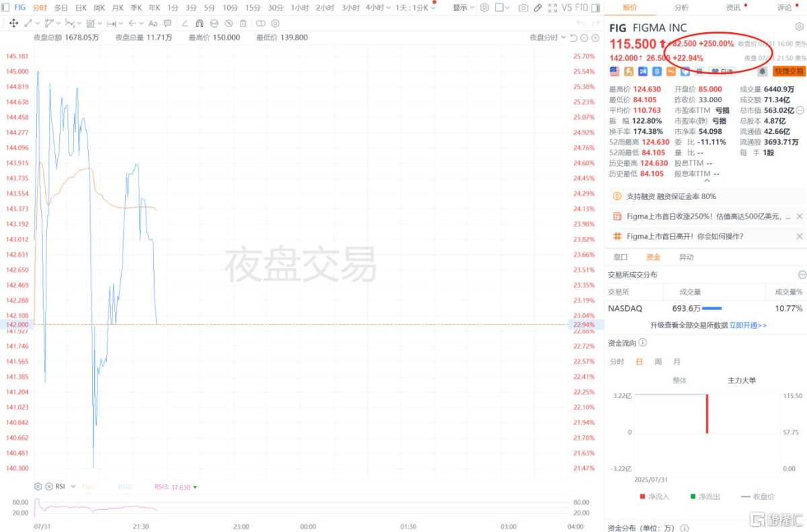Toggle the hide drawings crossed-circle icon

229,24
